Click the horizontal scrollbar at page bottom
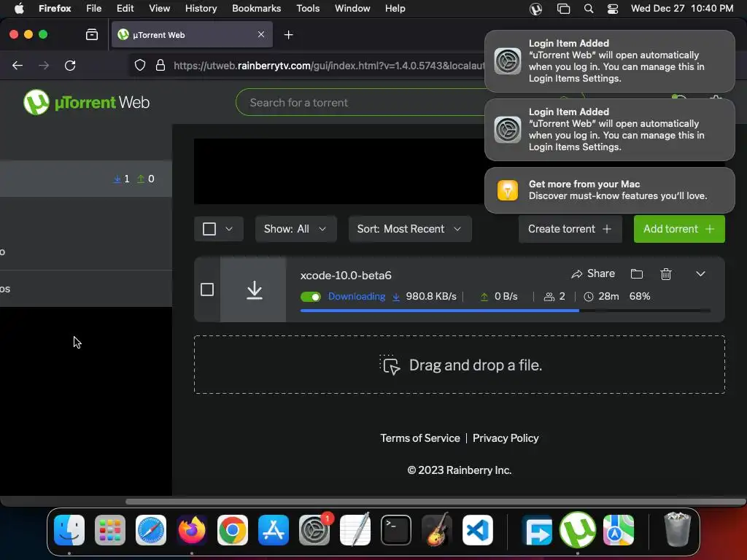Image resolution: width=747 pixels, height=560 pixels. 436,502
